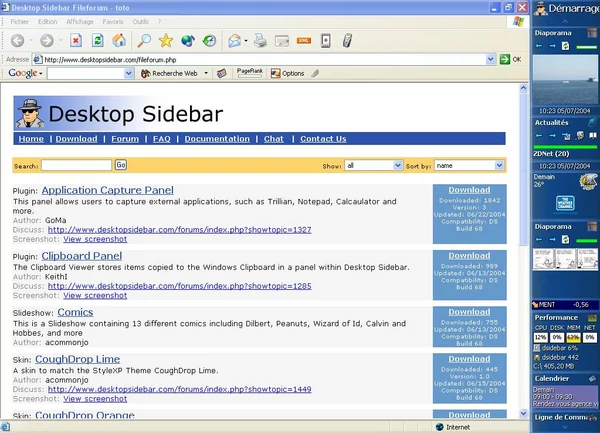Viewport: 600px width, 433px height.
Task: Open the Media globe icon in toolbar
Action: click(188, 40)
